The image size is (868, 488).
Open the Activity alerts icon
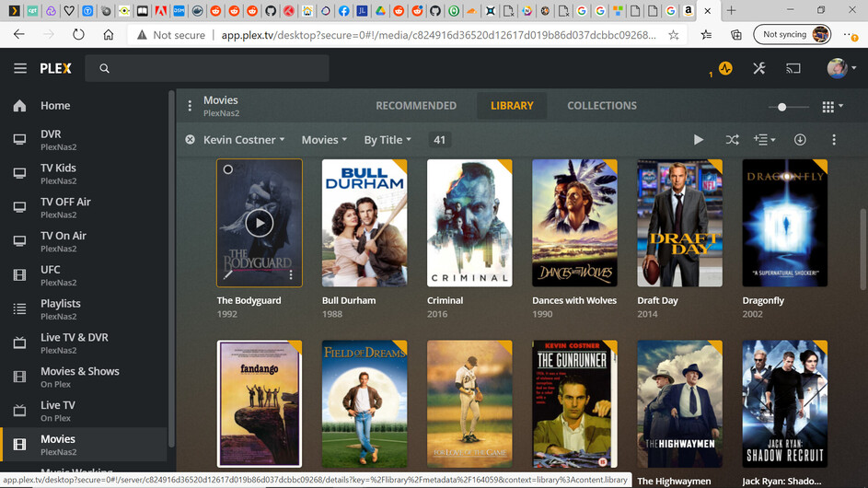point(725,68)
